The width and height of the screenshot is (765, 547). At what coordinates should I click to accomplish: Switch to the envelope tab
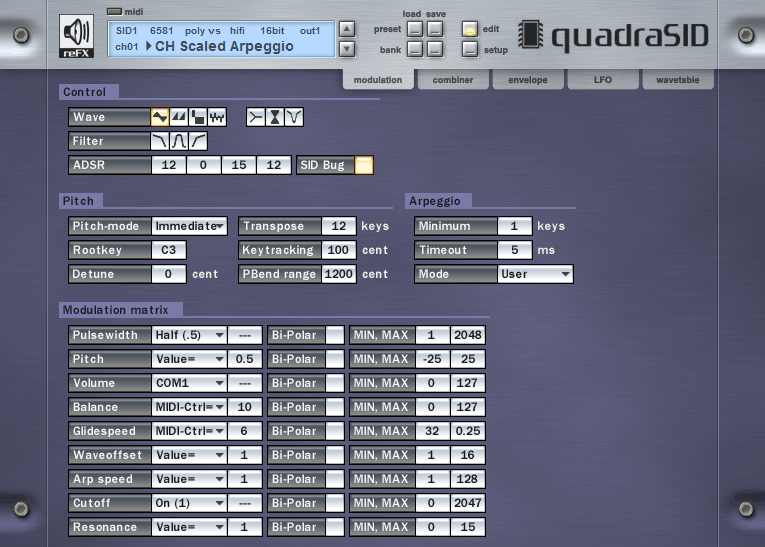[x=528, y=80]
